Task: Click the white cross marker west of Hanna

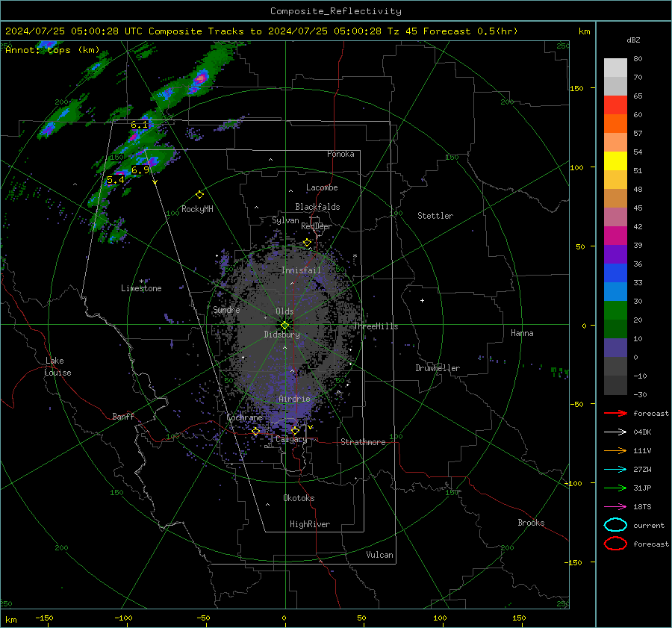Action: (x=422, y=300)
